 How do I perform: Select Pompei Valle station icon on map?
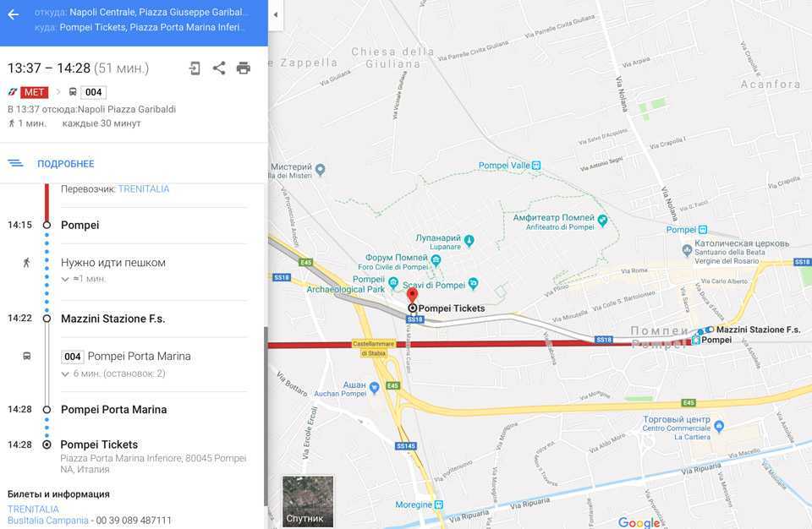tap(536, 166)
